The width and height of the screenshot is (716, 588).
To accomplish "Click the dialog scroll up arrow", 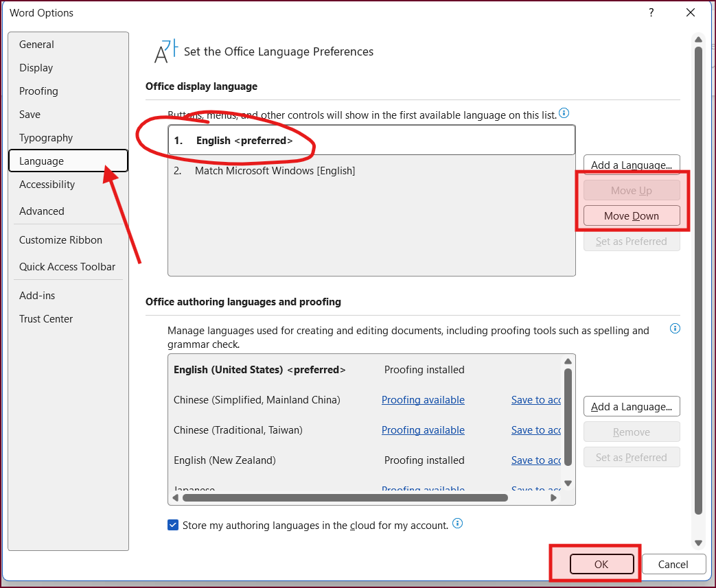I will [698, 39].
